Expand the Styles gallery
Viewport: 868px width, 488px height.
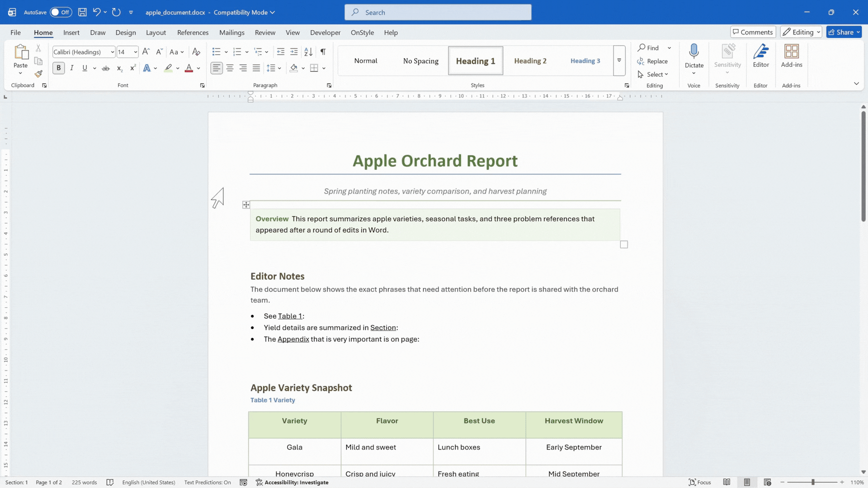point(619,61)
